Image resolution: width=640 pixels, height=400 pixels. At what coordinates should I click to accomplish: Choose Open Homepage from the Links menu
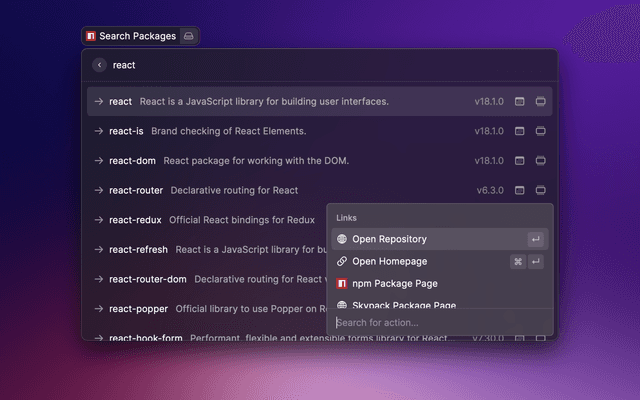pos(389,261)
